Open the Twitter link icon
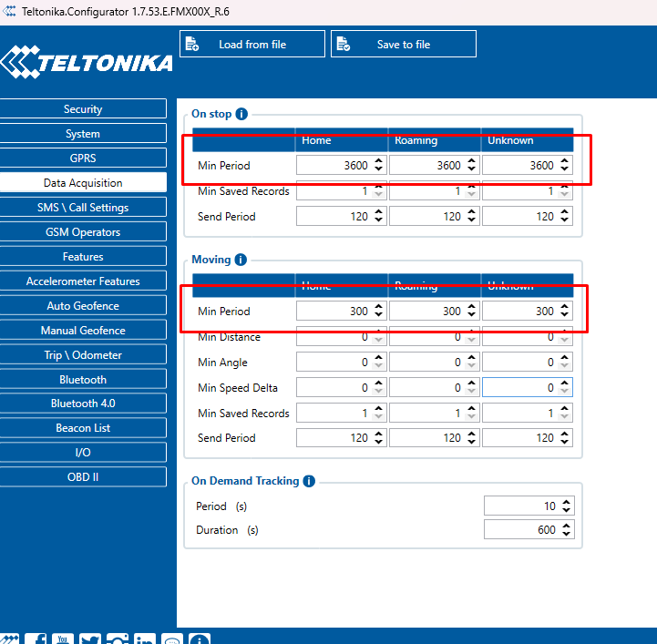The height and width of the screenshot is (644, 657). (90, 639)
